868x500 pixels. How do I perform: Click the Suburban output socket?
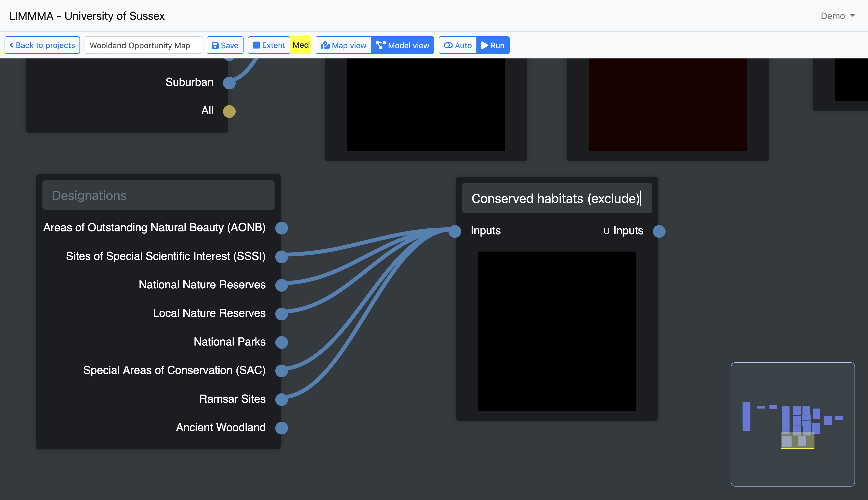(x=229, y=83)
